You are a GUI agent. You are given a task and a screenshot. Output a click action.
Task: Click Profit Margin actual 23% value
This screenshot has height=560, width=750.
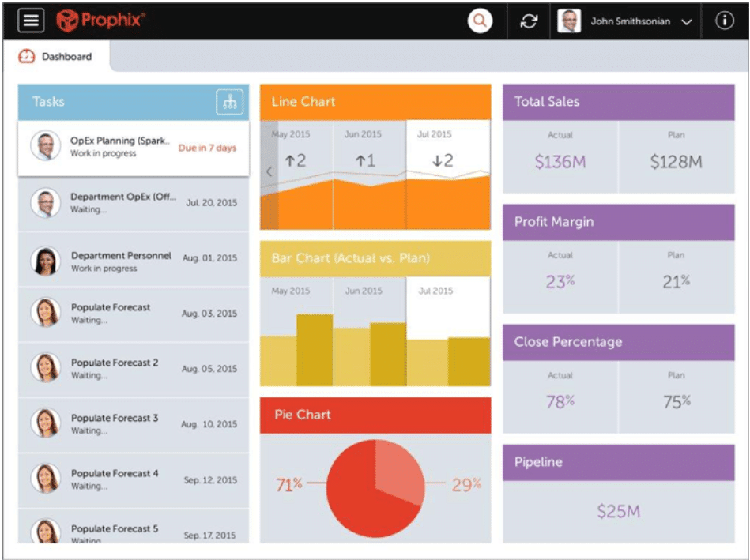click(560, 282)
